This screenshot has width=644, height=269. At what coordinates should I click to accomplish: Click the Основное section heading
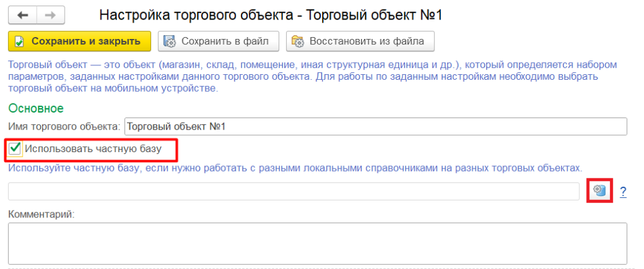36,109
